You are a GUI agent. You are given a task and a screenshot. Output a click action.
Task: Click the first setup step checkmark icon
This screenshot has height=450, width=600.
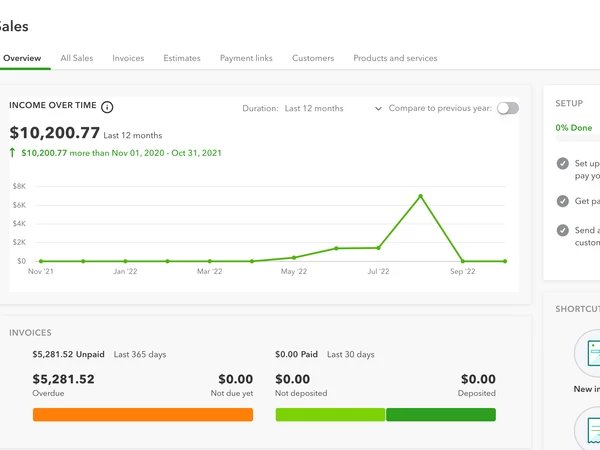pos(563,163)
